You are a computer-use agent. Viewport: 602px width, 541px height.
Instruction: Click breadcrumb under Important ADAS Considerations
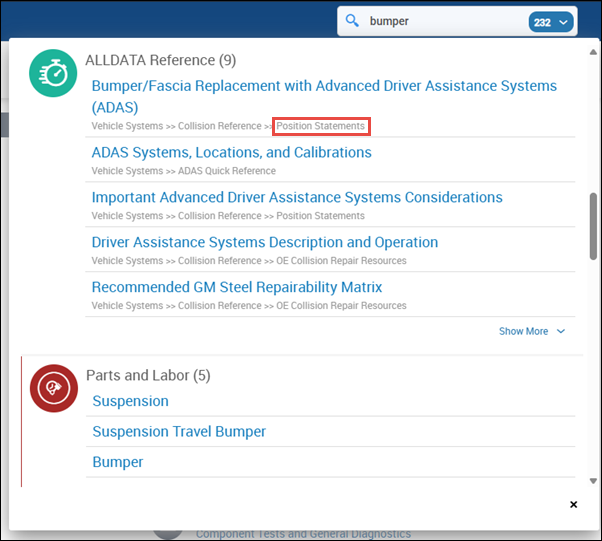tap(228, 216)
